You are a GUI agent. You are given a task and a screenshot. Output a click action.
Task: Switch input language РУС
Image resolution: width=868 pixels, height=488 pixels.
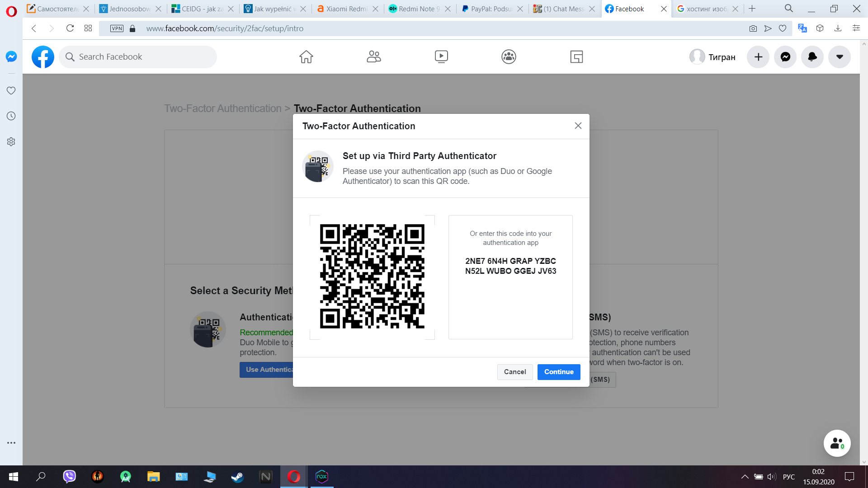pyautogui.click(x=788, y=477)
